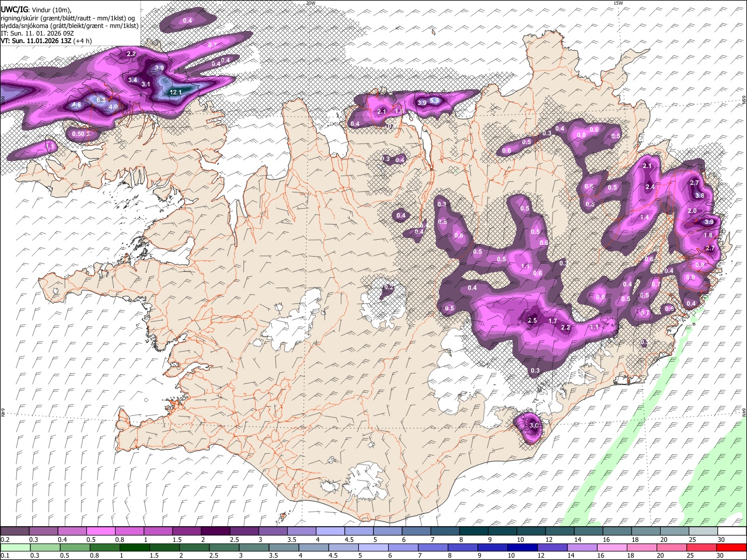Click the dark teal 8–9 swatch in top legend

coord(474,531)
